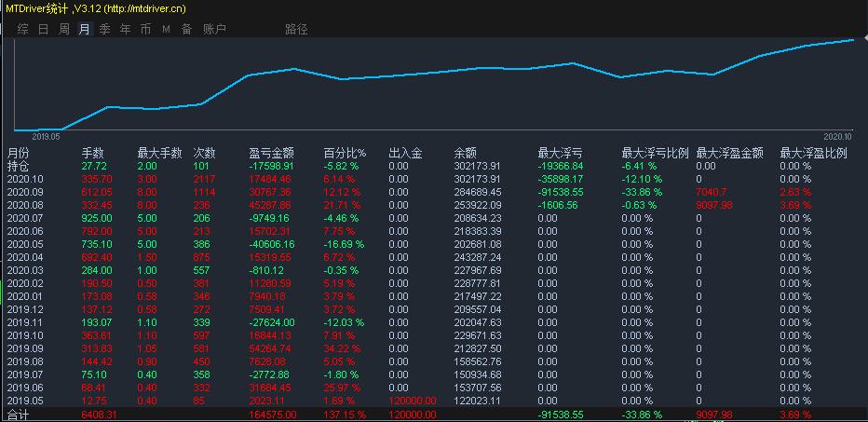Open the 日 daily statistics tab
Image resolution: width=868 pixels, height=422 pixels.
[43, 30]
